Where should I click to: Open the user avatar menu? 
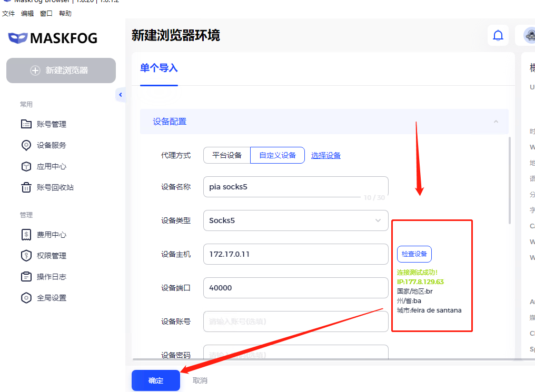click(x=530, y=35)
